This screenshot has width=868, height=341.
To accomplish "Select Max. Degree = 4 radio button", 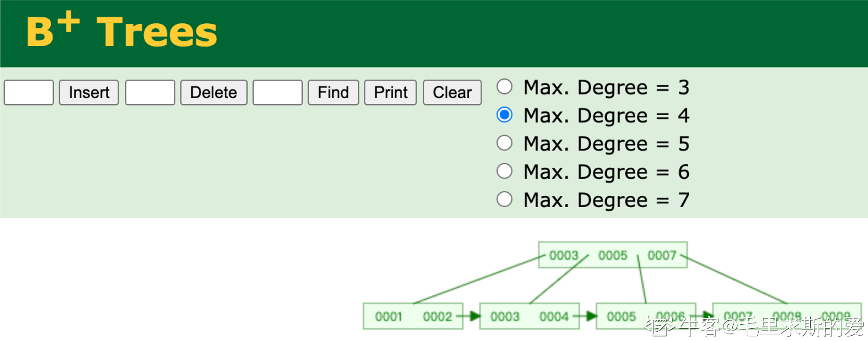I will 504,115.
